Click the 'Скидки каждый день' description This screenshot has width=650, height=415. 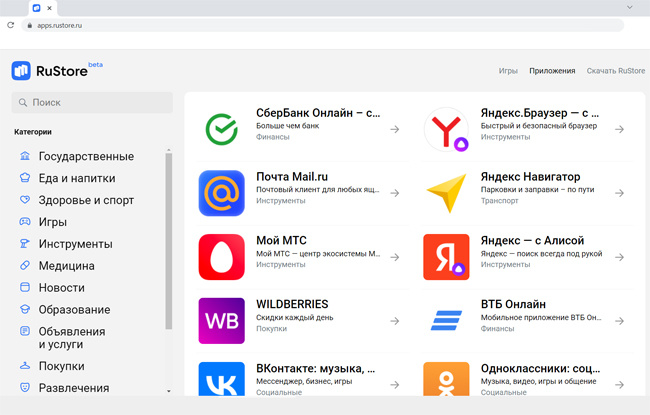(294, 318)
